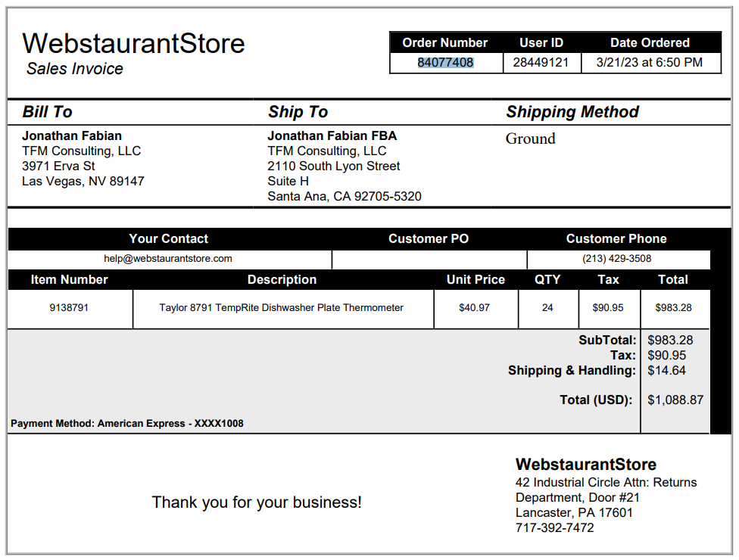
Task: Click the Item Number column header
Action: 70,280
